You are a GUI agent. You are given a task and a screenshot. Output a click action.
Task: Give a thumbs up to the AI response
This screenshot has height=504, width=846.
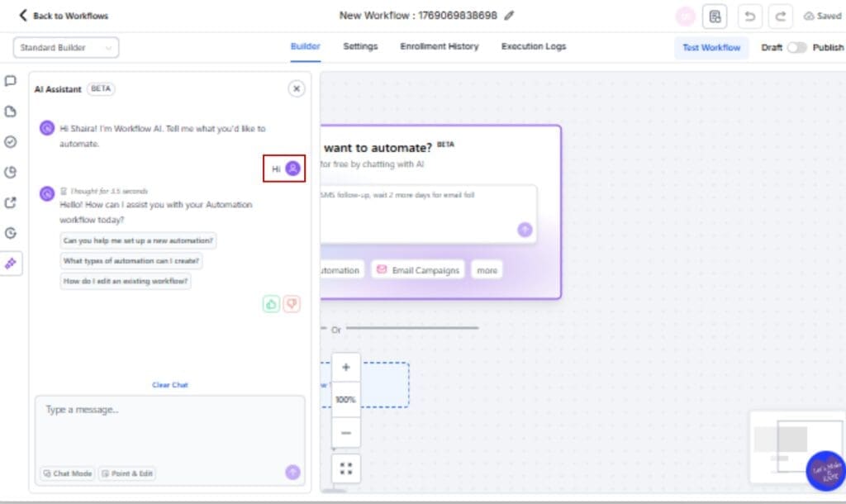272,304
